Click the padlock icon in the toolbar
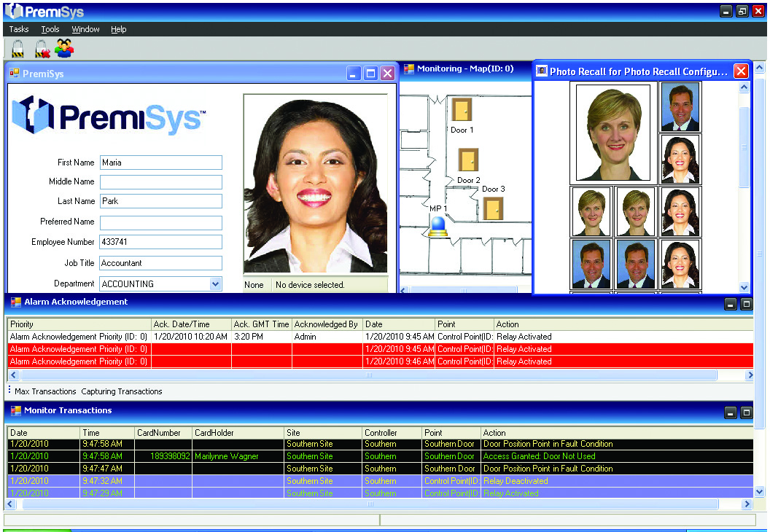Image resolution: width=770 pixels, height=532 pixels. coord(18,49)
